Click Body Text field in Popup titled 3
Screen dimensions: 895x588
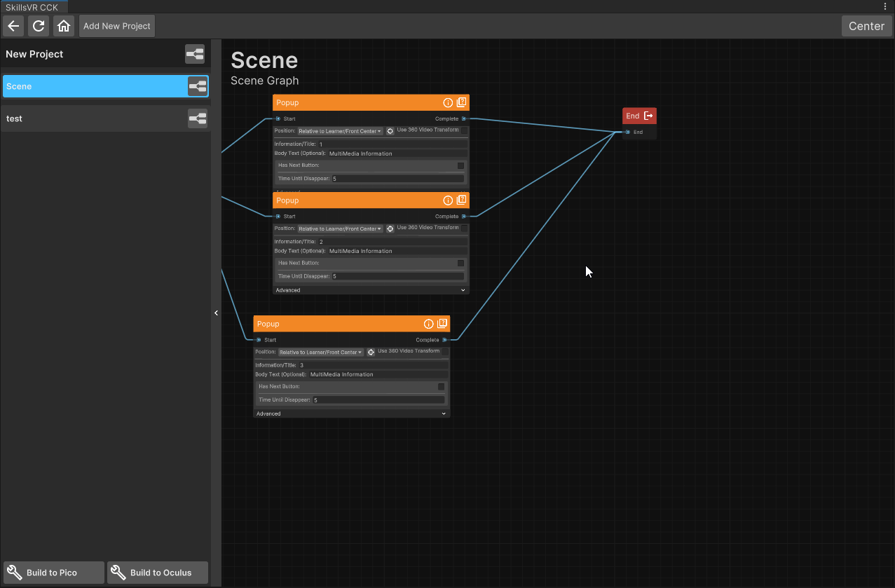[378, 374]
